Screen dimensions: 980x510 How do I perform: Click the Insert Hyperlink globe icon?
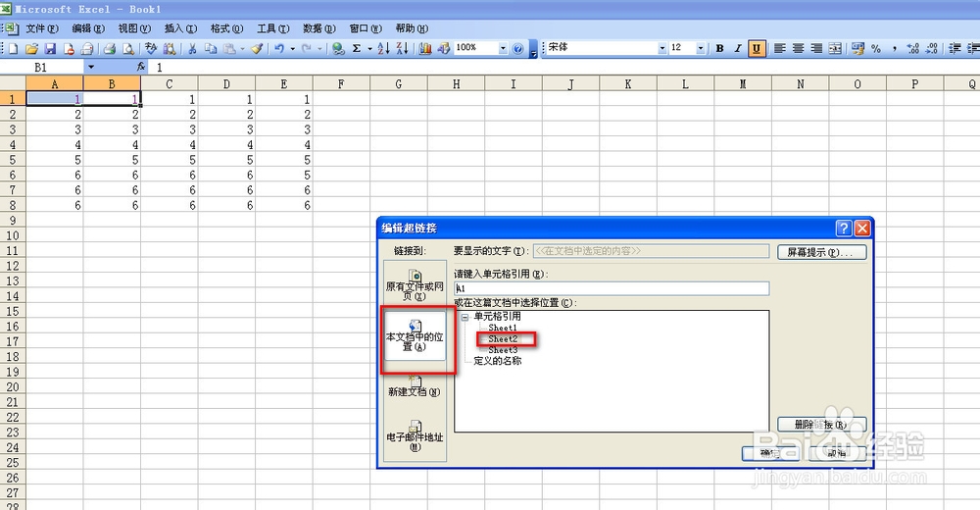point(338,48)
